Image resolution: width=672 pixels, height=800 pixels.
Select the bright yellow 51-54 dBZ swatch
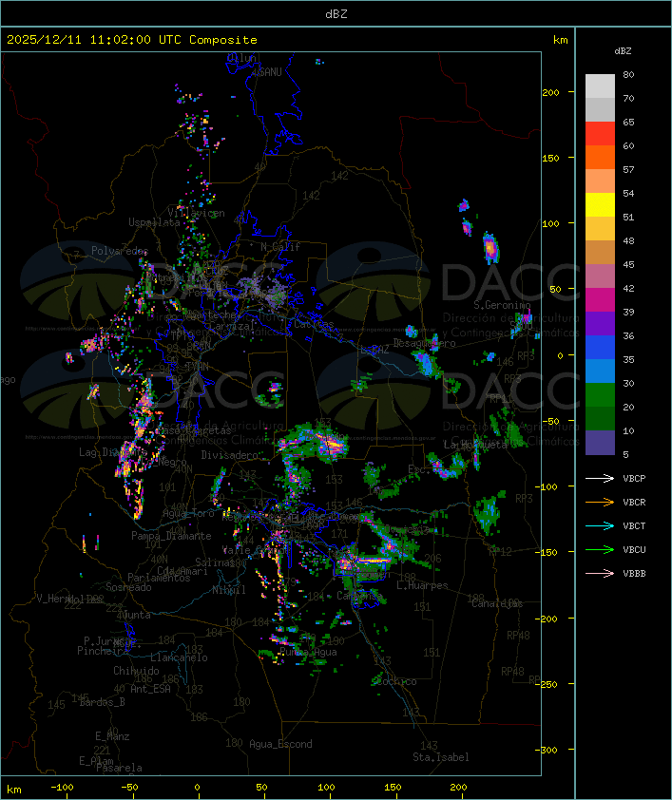coord(600,205)
